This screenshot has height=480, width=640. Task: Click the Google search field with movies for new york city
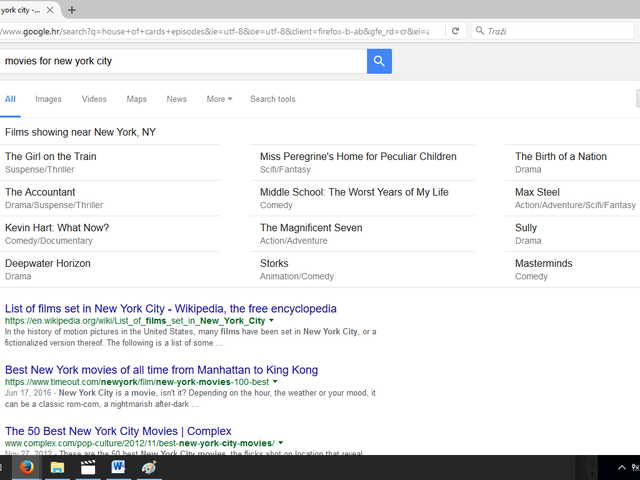183,61
